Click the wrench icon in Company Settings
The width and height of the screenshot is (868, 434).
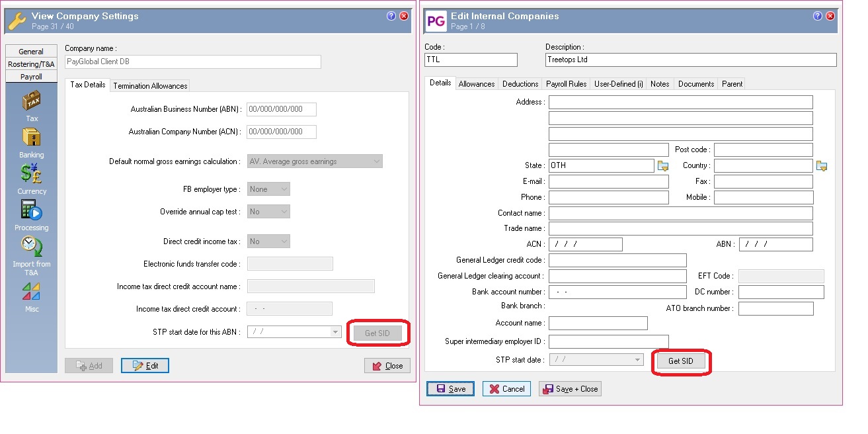click(x=17, y=21)
